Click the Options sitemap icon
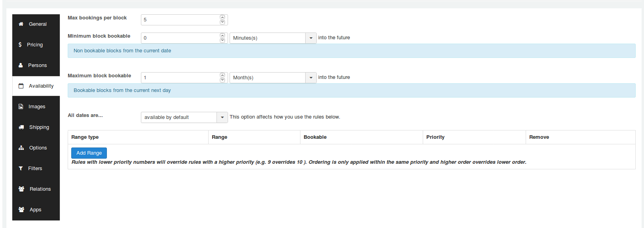The image size is (644, 228). coord(21,148)
